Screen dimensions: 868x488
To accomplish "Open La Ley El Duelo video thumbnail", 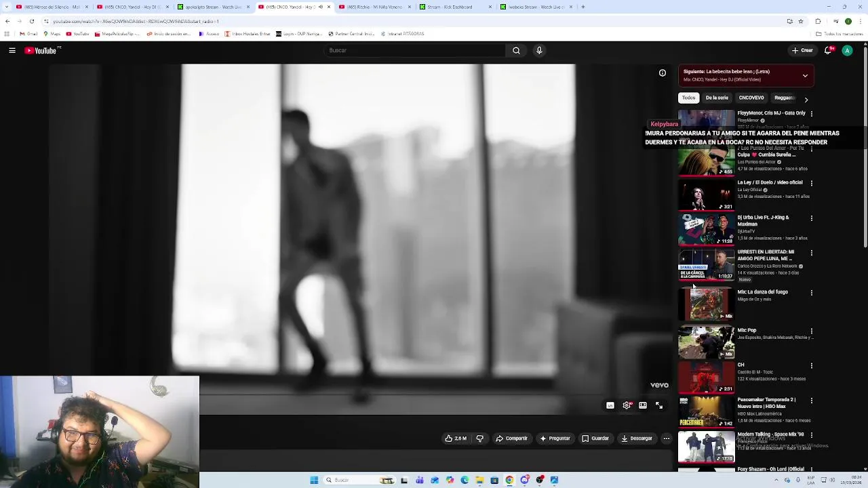I will tap(706, 195).
